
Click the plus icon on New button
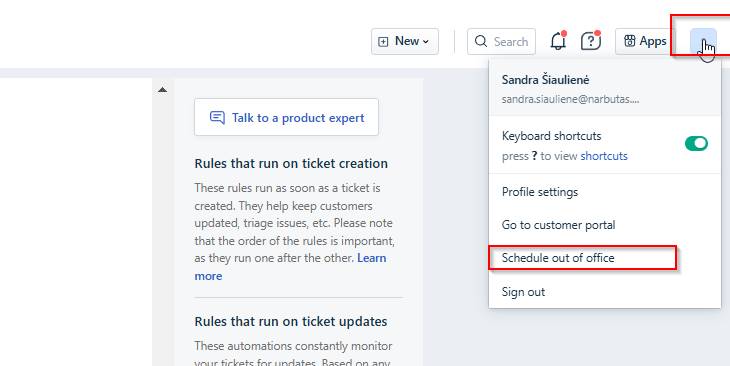coord(383,42)
